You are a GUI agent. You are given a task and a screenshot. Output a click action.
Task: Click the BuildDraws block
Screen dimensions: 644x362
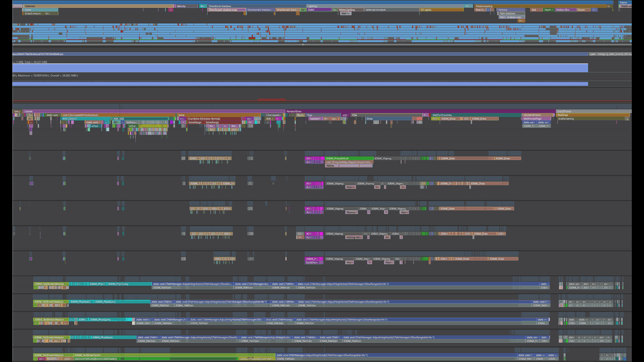tap(313, 262)
